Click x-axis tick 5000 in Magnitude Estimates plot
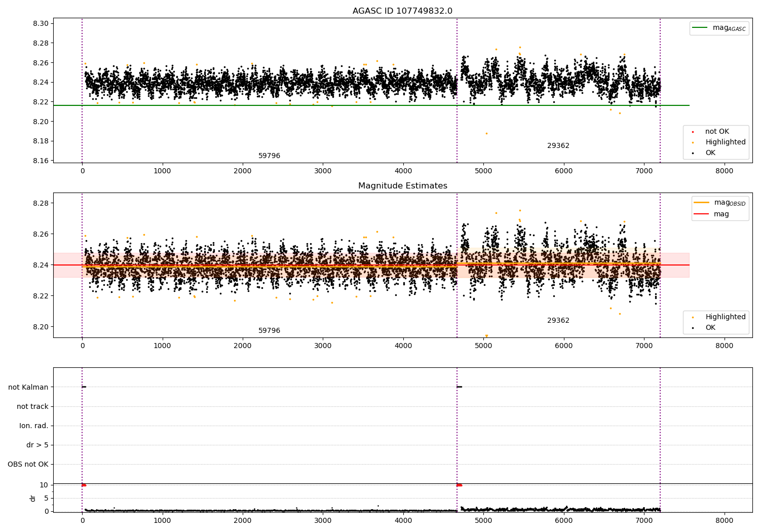Viewport: 760px width, 532px height. point(483,346)
